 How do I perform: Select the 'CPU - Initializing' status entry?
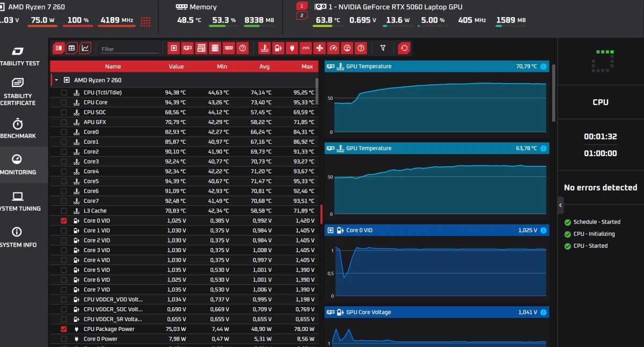point(589,234)
